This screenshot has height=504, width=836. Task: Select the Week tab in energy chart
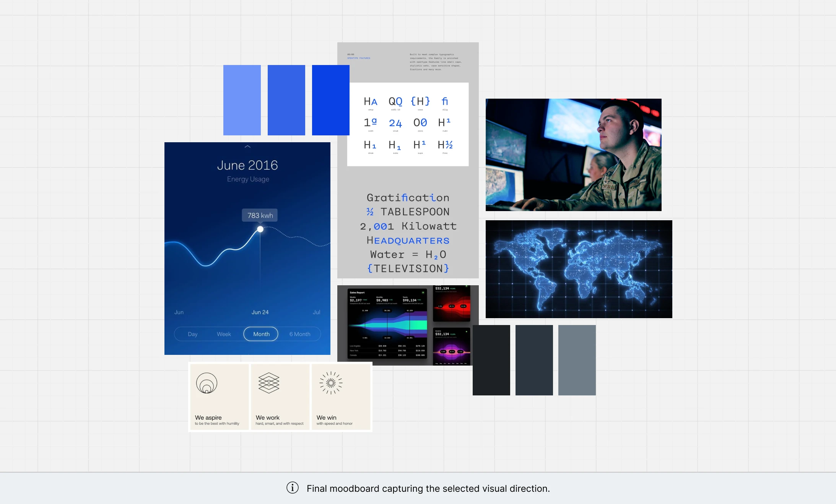click(224, 334)
